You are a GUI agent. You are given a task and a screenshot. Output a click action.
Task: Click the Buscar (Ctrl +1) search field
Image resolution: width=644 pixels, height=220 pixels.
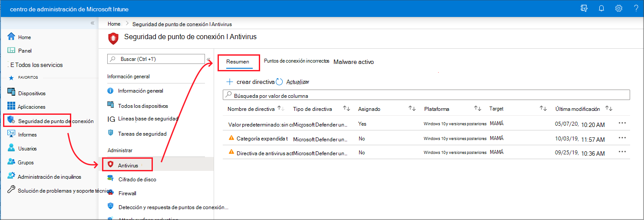point(156,59)
